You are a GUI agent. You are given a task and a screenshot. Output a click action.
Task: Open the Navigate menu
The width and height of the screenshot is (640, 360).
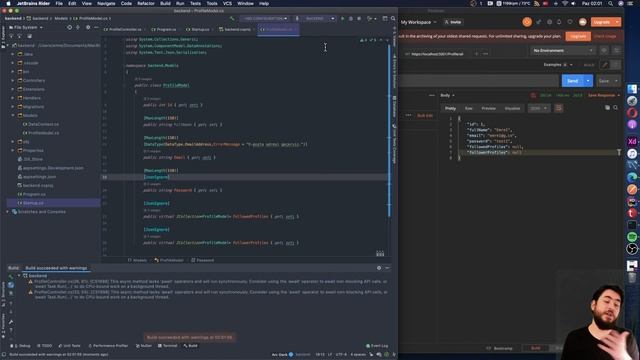[106, 3]
